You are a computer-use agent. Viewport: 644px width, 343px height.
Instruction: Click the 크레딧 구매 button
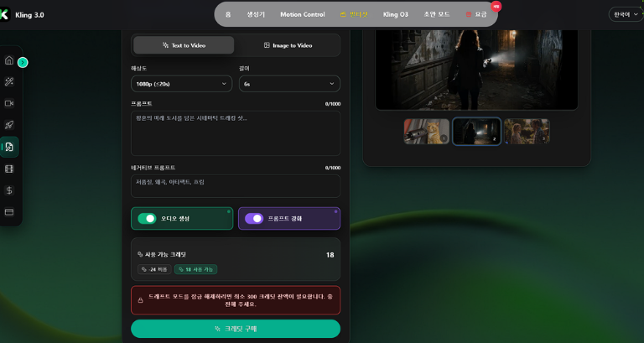(x=236, y=329)
